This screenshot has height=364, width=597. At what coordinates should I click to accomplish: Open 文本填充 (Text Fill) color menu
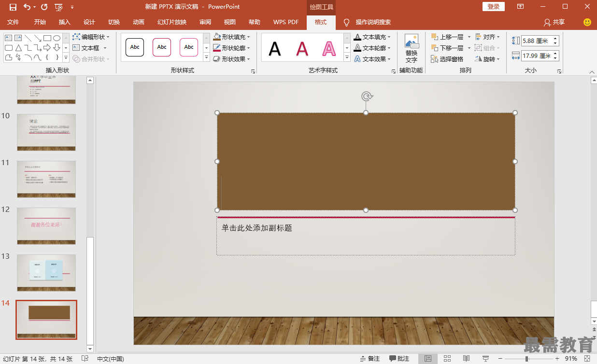point(372,37)
